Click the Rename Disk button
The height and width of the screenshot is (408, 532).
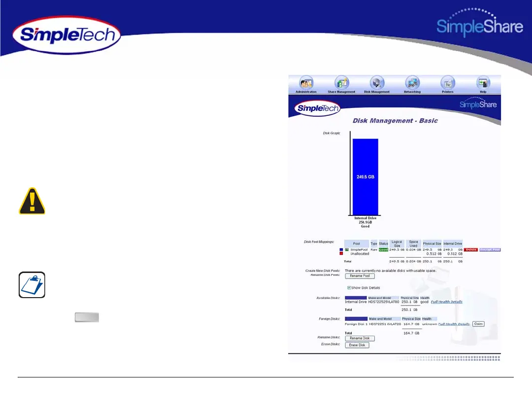pos(360,339)
